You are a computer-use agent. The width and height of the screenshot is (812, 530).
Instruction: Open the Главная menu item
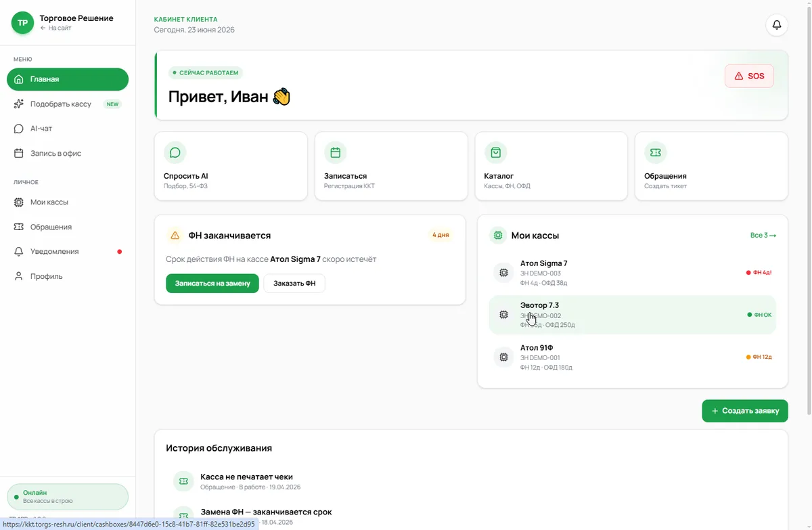click(x=68, y=79)
